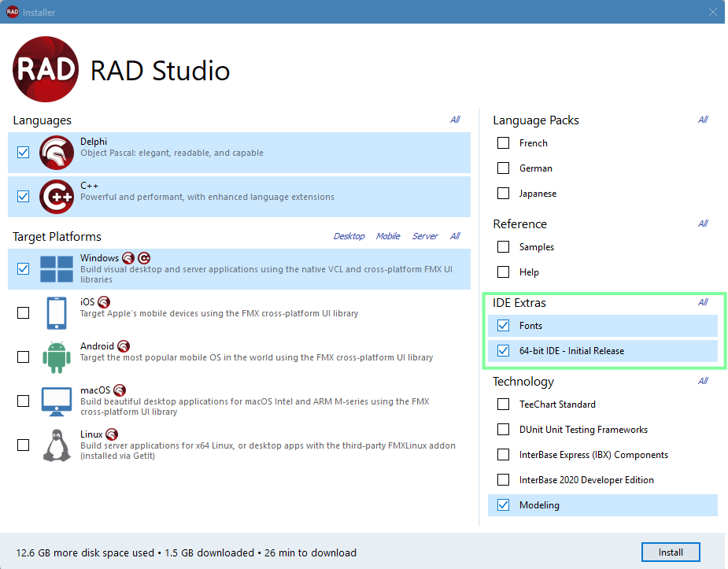Uncheck the Modeling technology option
This screenshot has width=728, height=569.
point(503,505)
